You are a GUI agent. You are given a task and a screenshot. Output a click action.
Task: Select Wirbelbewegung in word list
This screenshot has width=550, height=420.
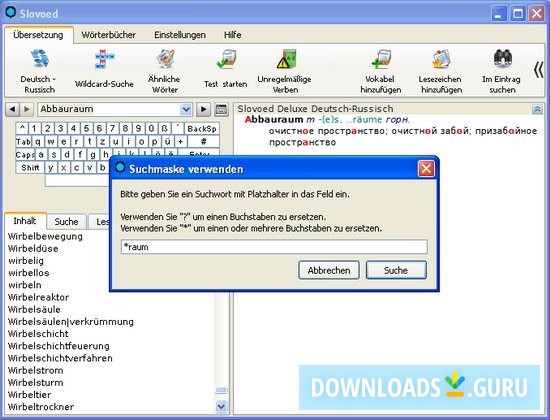(45, 236)
